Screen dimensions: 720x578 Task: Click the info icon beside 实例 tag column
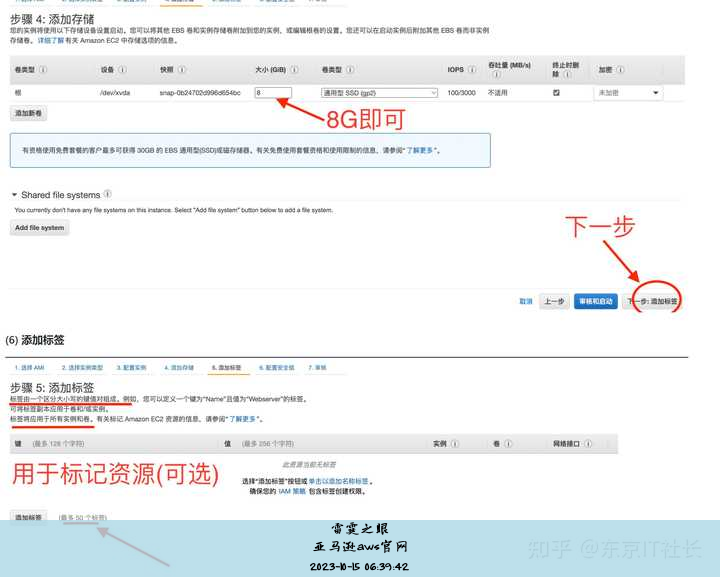455,444
